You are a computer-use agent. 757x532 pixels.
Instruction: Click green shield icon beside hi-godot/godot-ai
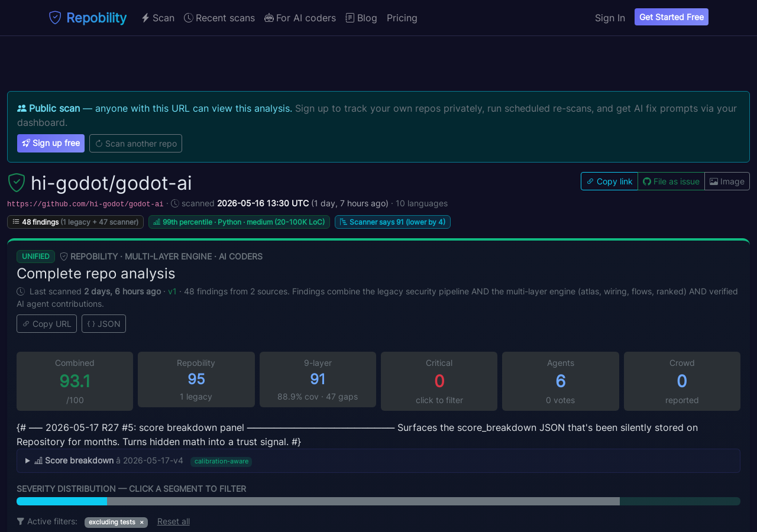[x=17, y=183]
